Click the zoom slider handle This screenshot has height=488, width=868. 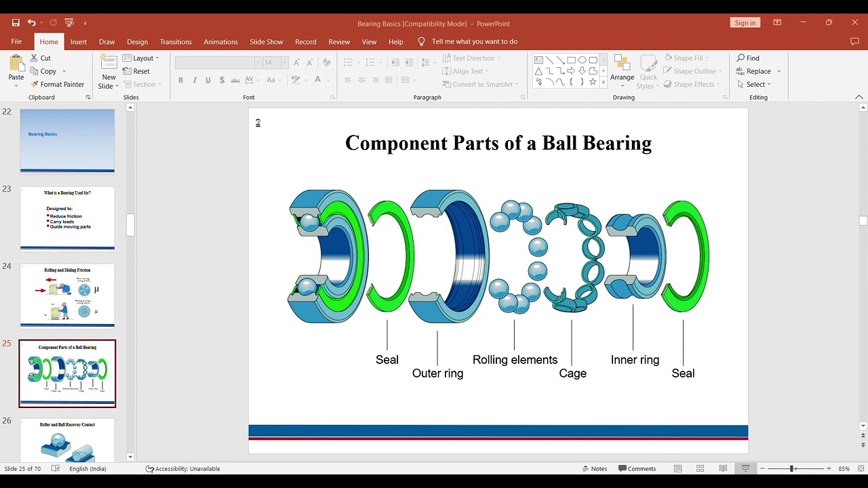[x=791, y=468]
